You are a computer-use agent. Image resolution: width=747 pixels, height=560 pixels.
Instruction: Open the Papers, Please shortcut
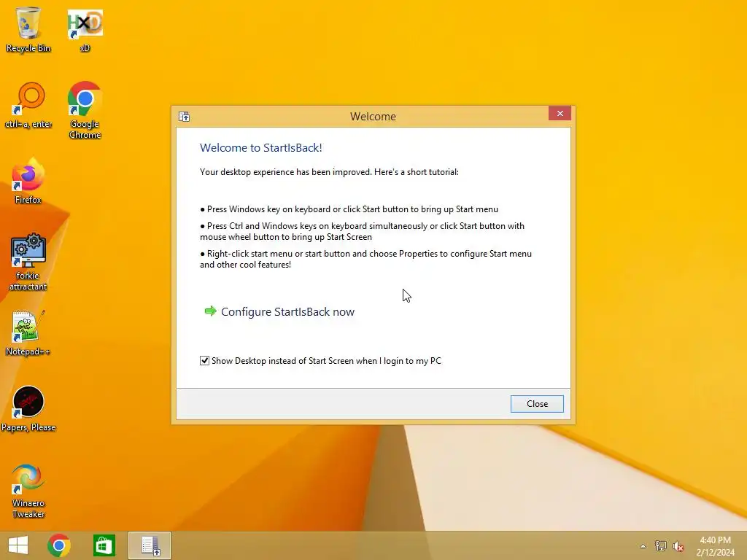(x=28, y=408)
